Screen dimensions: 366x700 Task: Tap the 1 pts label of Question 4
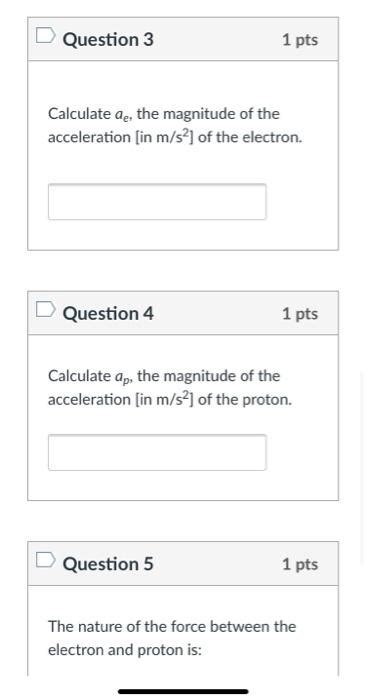[x=300, y=314]
